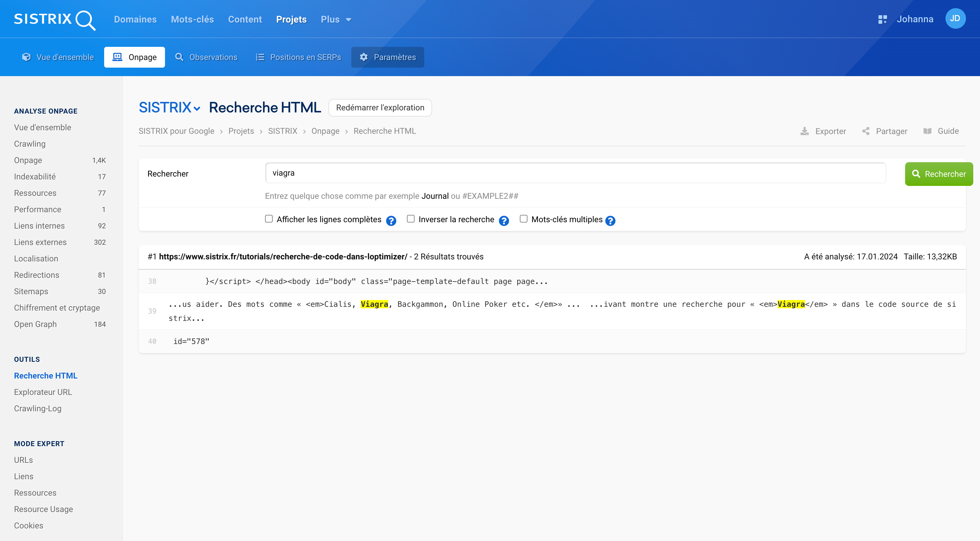Screen dimensions: 980x541
Task: Click the Onpage monitor icon
Action: pos(118,57)
